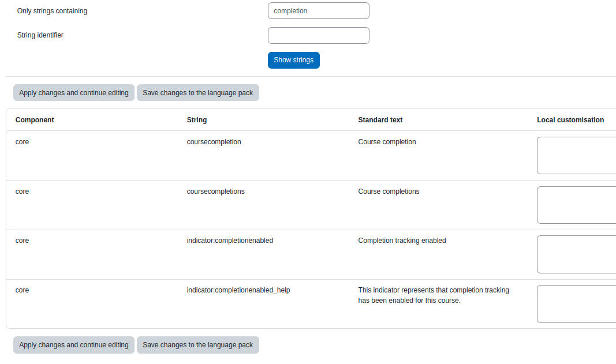This screenshot has width=616, height=364.
Task: Click top 'Apply changes and continue editing' button
Action: coord(74,93)
